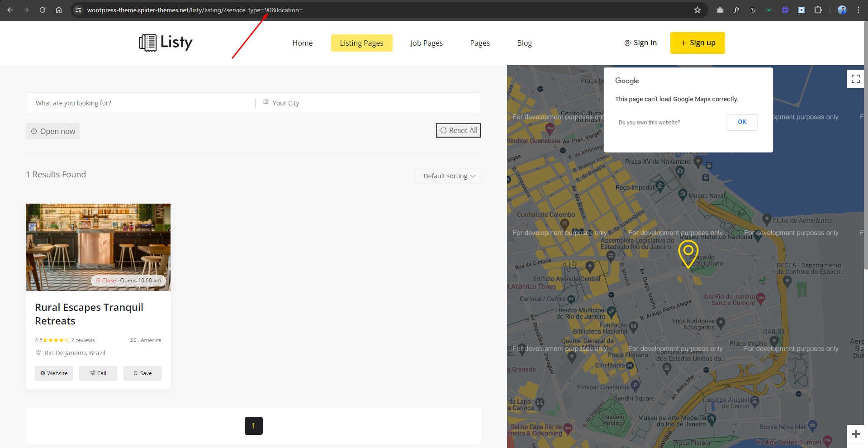Image resolution: width=868 pixels, height=448 pixels.
Task: Open Chrome three-dot menu
Action: tap(859, 10)
